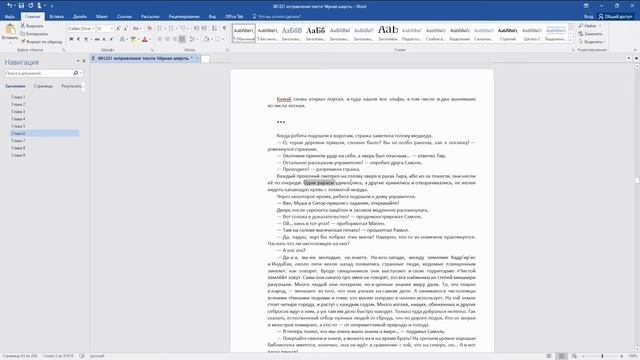Image resolution: width=640 pixels, height=360 pixels.
Task: Switch to Print Layout view in status bar
Action: coord(562,356)
